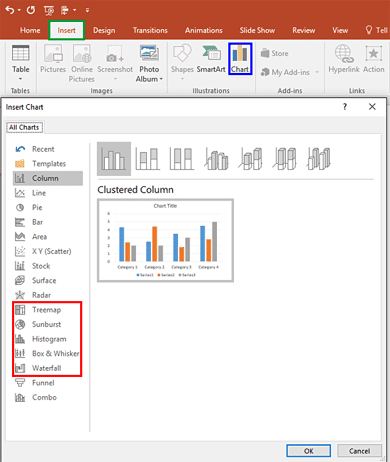Image resolution: width=390 pixels, height=462 pixels.
Task: Open the Design ribbon tab
Action: click(104, 30)
